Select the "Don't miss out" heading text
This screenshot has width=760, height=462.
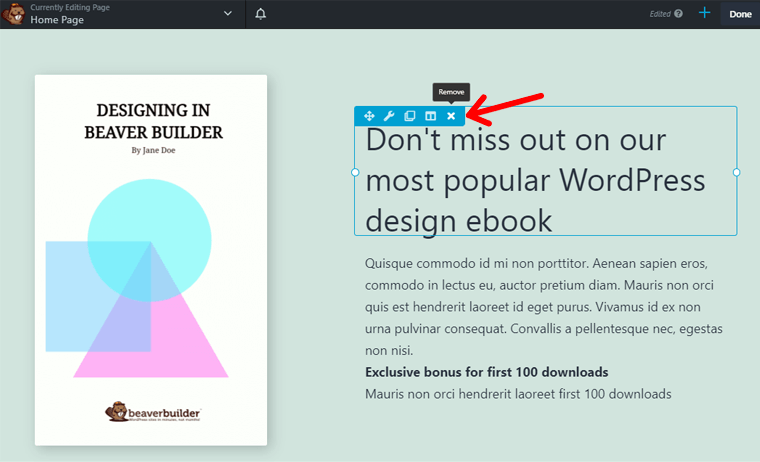[535, 180]
